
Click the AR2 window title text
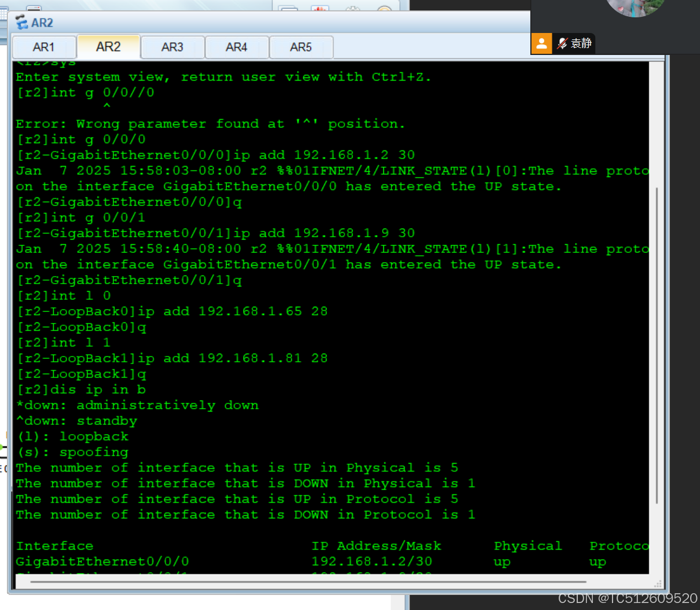coord(42,23)
